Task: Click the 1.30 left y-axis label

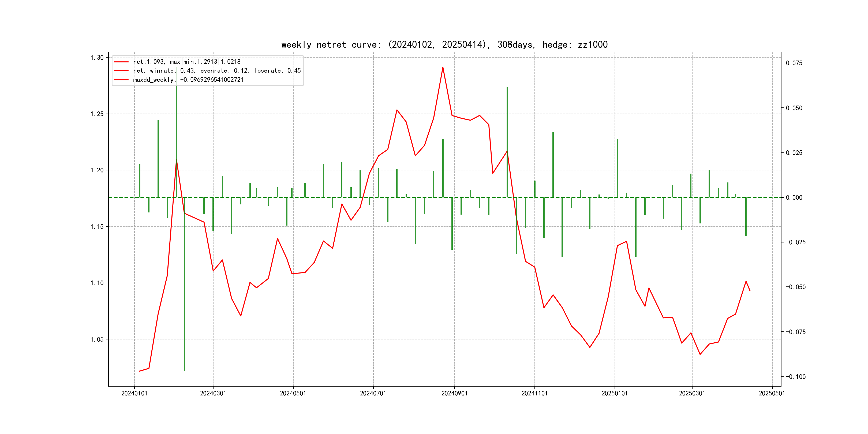Action: point(97,58)
